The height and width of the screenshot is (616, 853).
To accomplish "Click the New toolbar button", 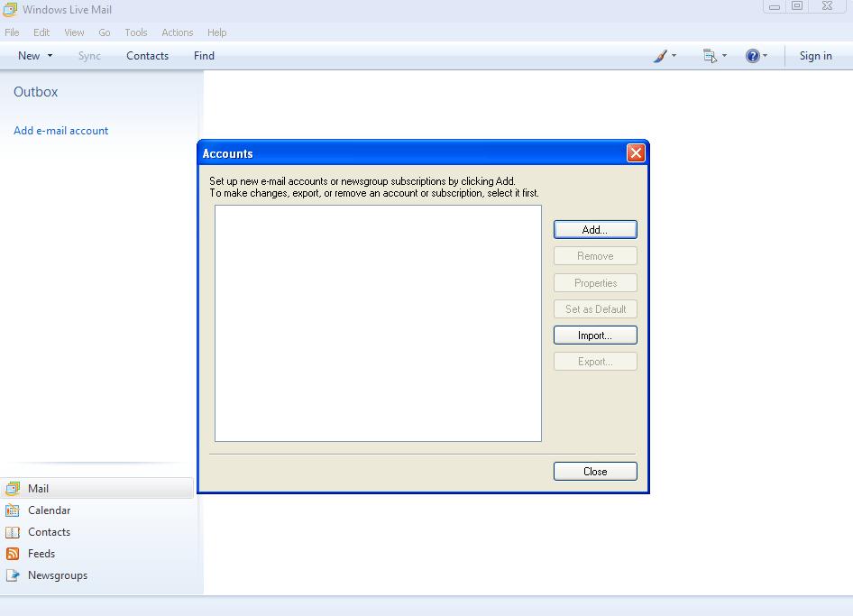I will coord(29,56).
